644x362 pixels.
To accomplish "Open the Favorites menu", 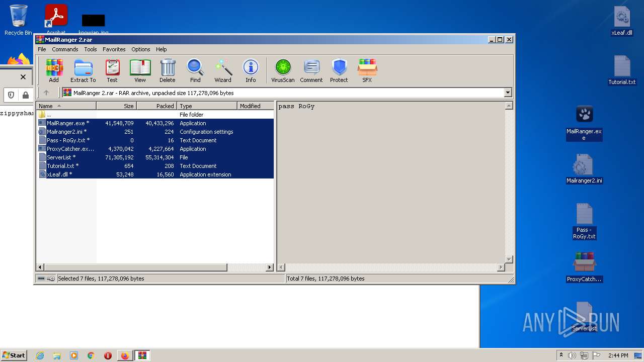I will coord(114,49).
